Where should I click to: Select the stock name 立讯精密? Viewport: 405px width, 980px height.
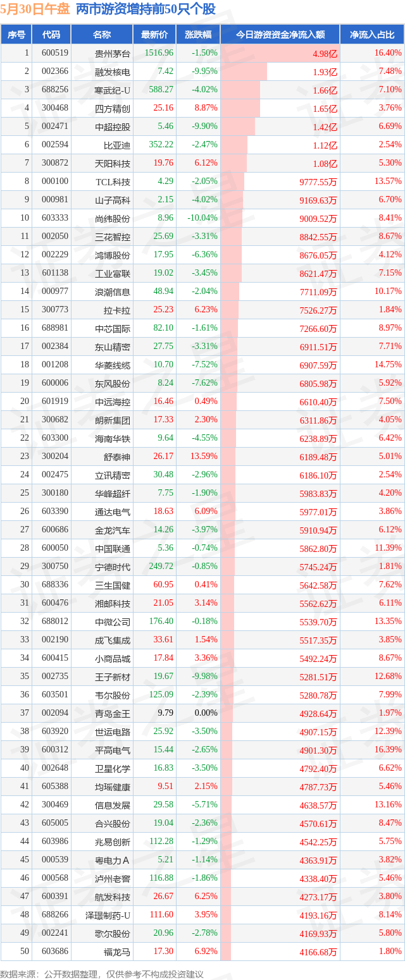point(113,475)
